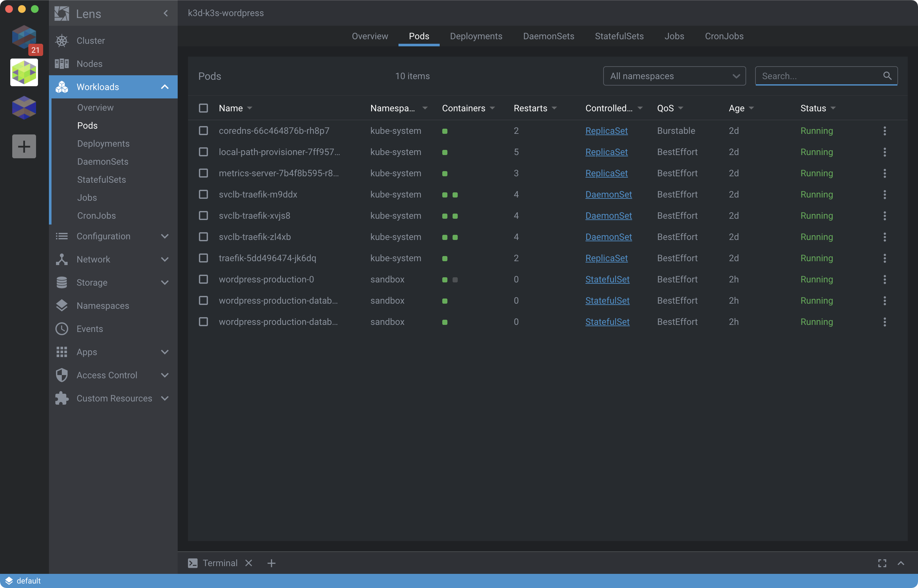This screenshot has width=918, height=588.
Task: Open the All namespaces dropdown
Action: coord(674,76)
